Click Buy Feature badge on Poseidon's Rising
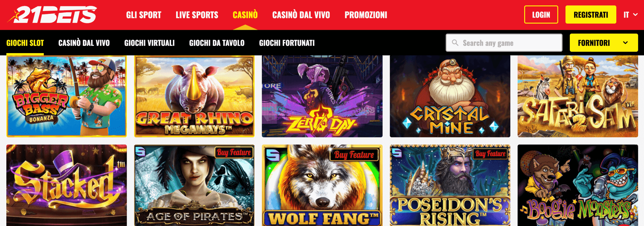The image size is (644, 226). 490,153
